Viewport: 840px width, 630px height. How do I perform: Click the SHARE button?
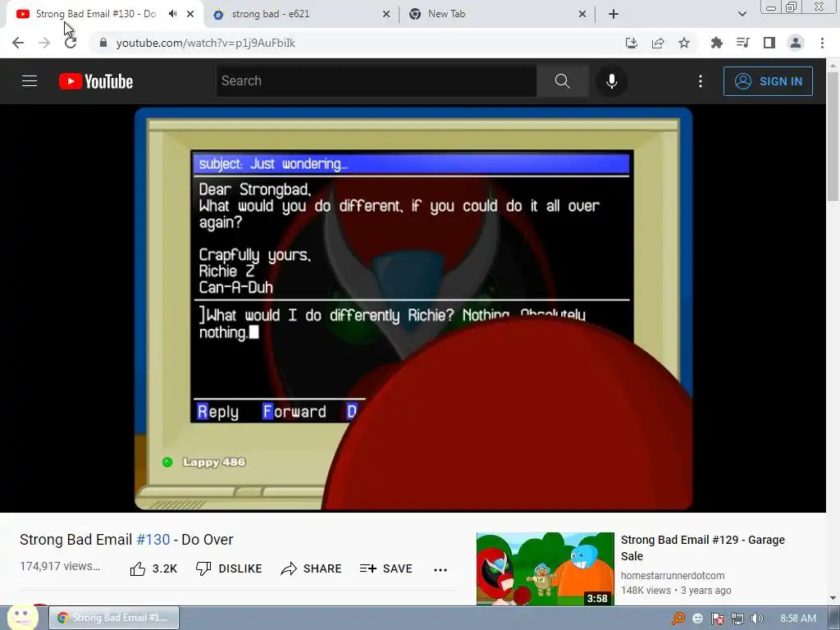coord(311,569)
